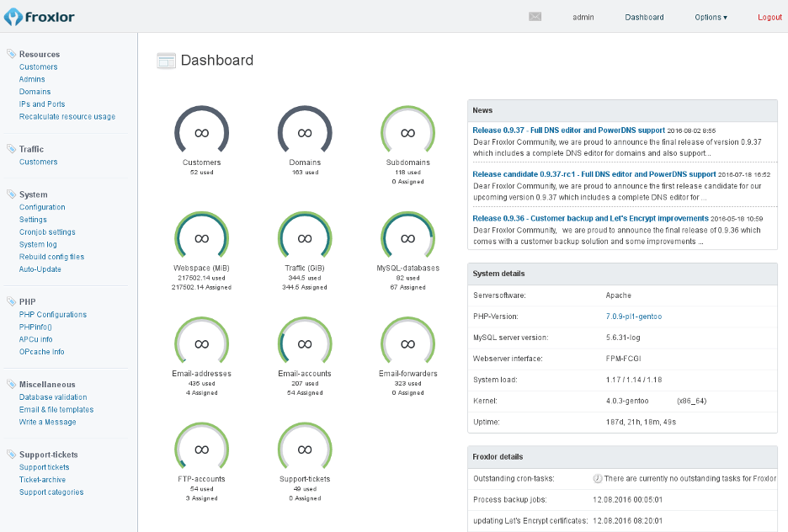Click the Process backup jobs timestamp
This screenshot has width=788, height=532.
628,499
